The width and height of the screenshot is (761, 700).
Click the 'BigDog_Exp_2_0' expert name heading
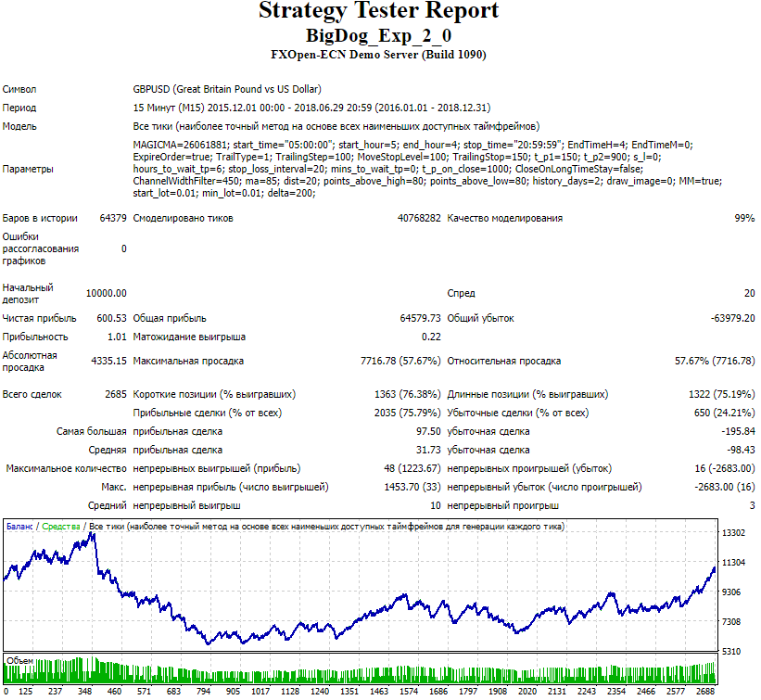[x=378, y=35]
